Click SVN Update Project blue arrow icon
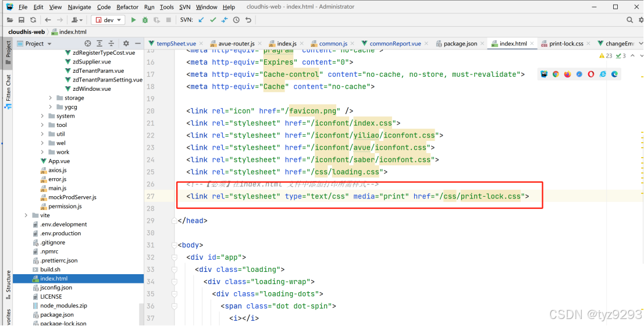 201,20
